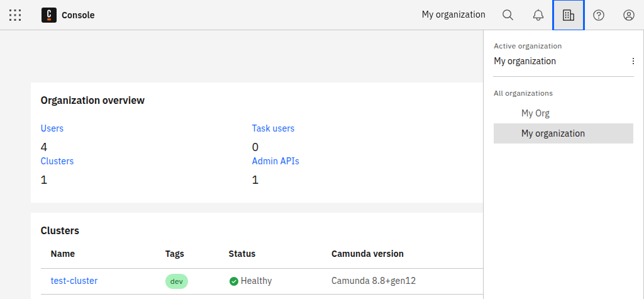Click the Status column header
The width and height of the screenshot is (644, 299).
point(242,254)
